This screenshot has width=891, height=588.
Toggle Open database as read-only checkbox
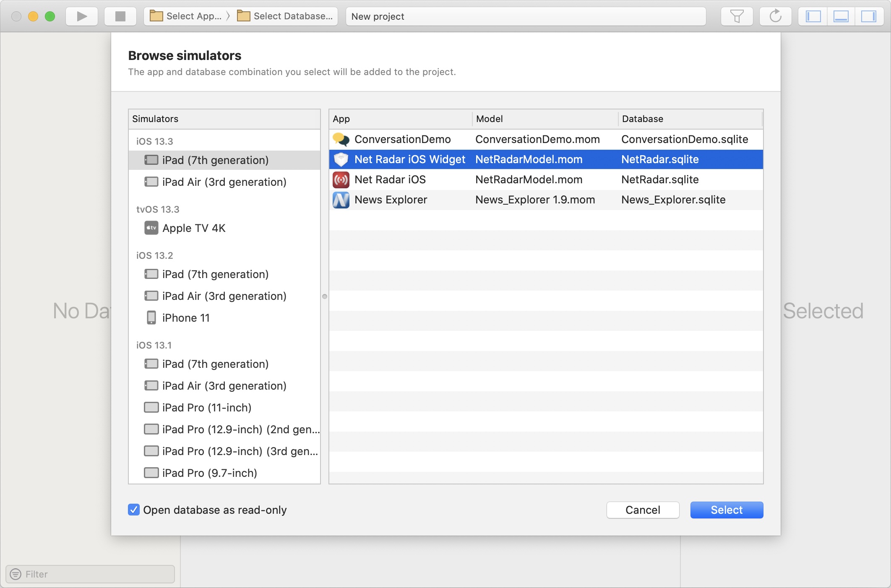point(134,510)
